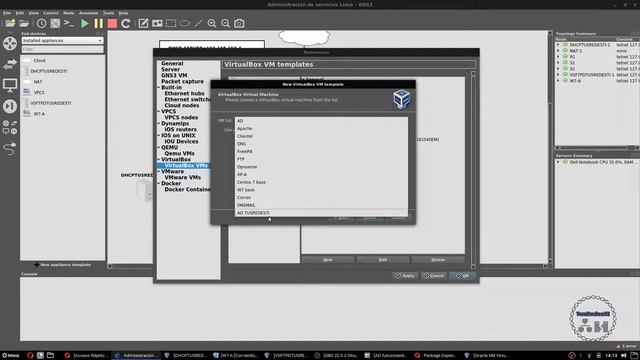The width and height of the screenshot is (640, 360).
Task: Browse security devices in the sidebar
Action: tap(10, 106)
